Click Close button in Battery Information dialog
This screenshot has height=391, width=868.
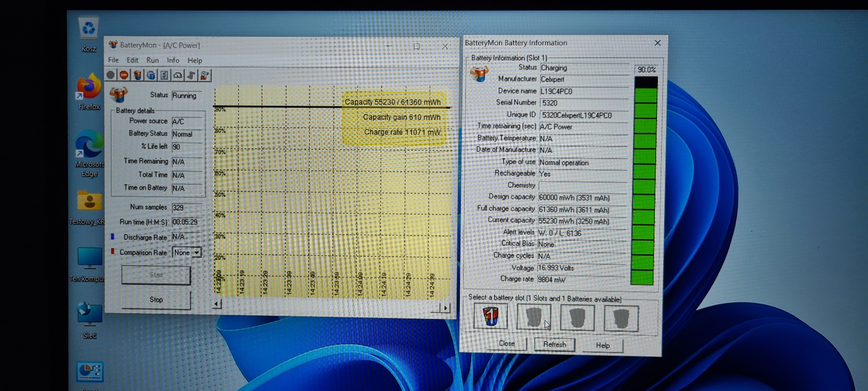click(506, 344)
